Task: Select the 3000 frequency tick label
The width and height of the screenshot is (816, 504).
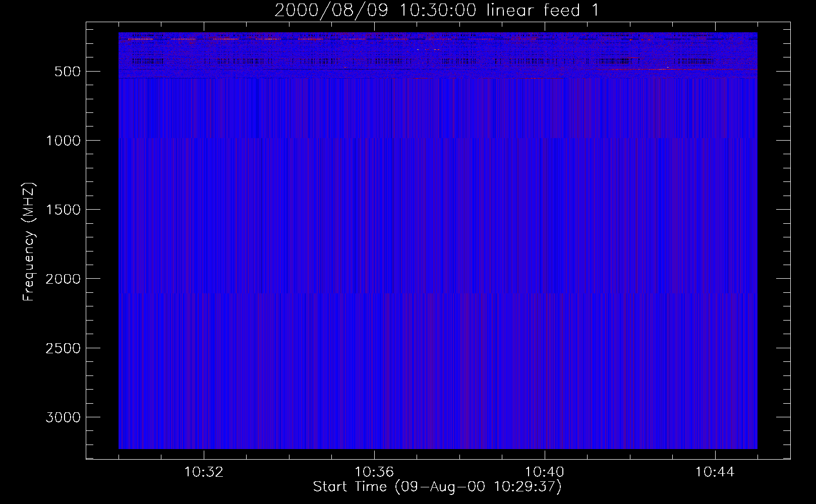Action: (63, 417)
